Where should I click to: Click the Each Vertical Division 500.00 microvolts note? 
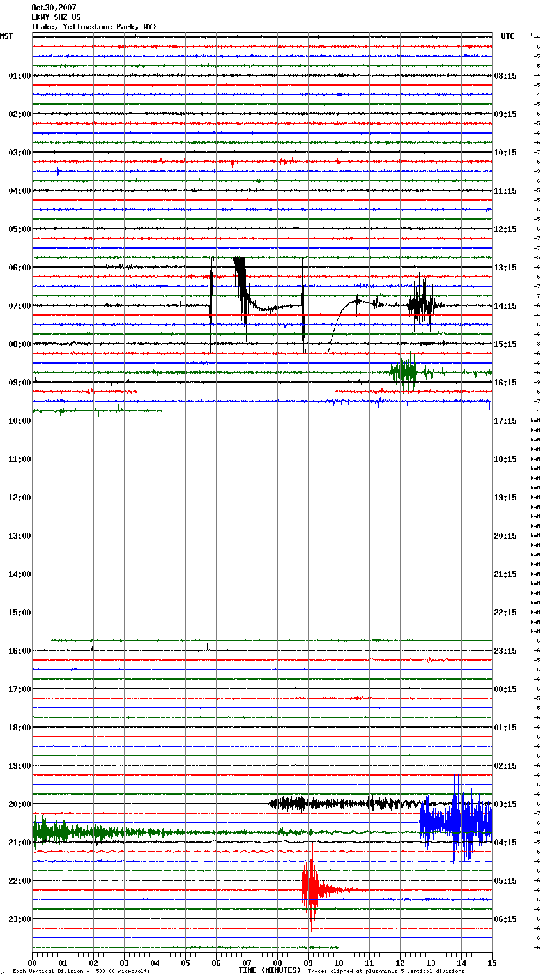[81, 972]
